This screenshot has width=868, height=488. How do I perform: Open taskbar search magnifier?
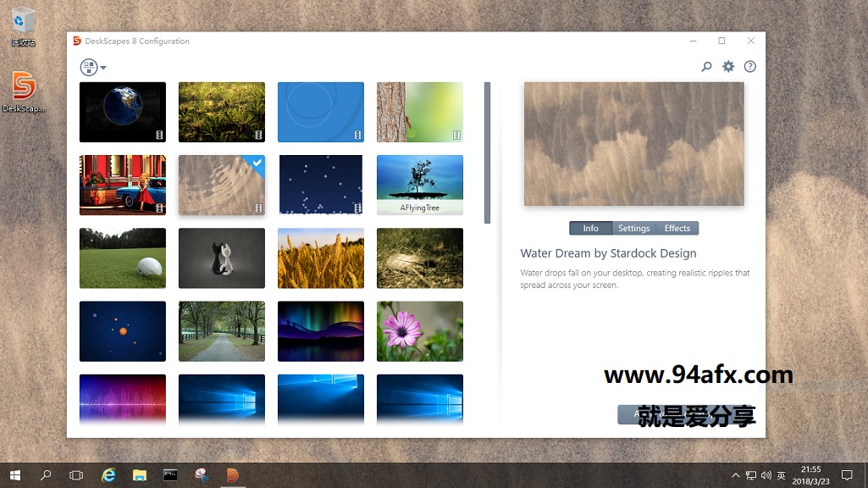46,475
